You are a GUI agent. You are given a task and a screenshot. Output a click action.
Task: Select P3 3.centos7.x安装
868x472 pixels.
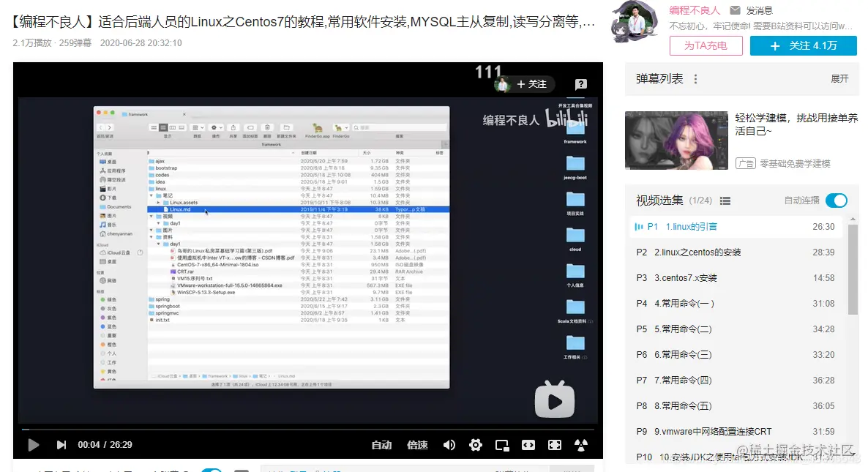(736, 278)
